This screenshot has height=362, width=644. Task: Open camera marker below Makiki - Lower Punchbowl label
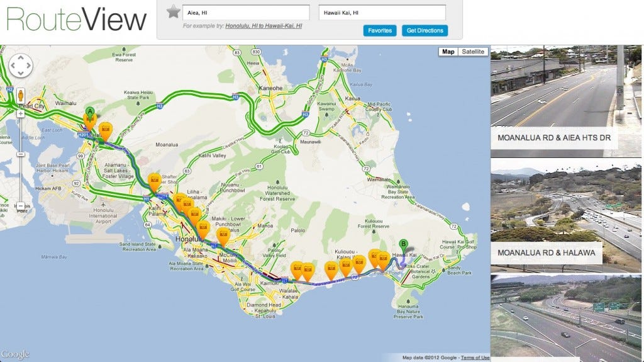[x=223, y=237]
